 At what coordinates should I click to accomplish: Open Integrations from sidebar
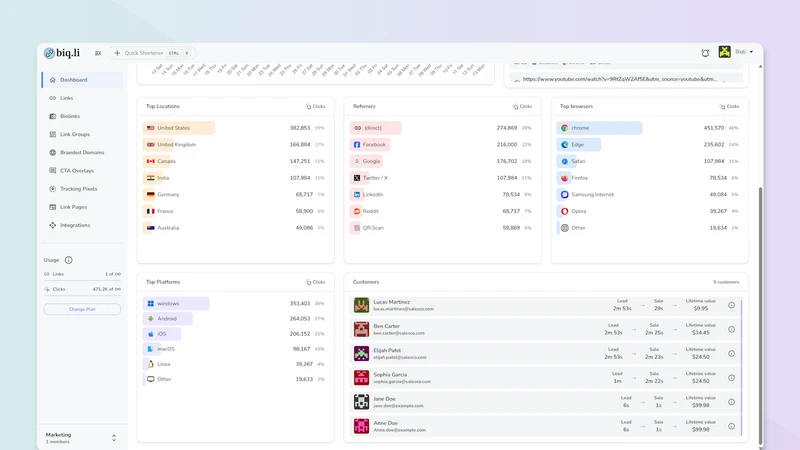(82, 225)
